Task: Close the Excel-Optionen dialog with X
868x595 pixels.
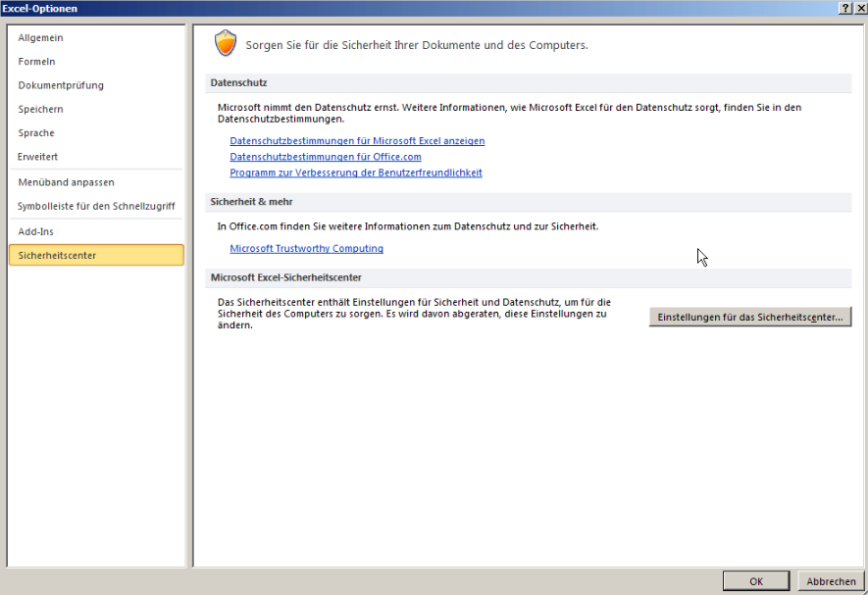Action: (859, 8)
